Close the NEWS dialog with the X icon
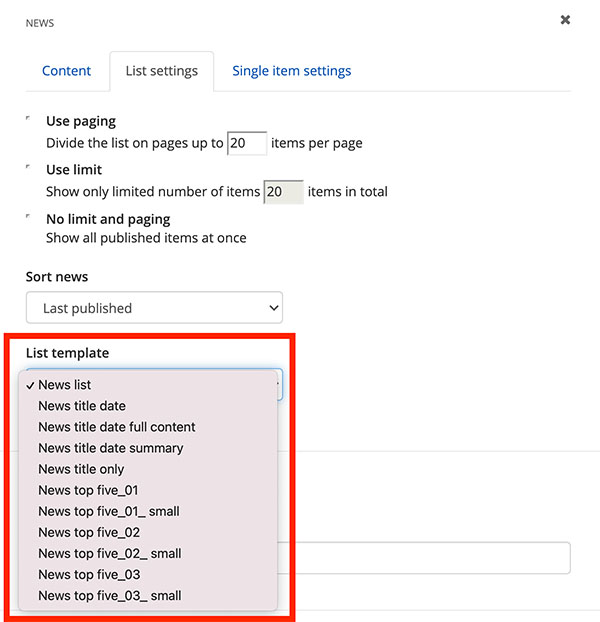600x622 pixels. (565, 19)
